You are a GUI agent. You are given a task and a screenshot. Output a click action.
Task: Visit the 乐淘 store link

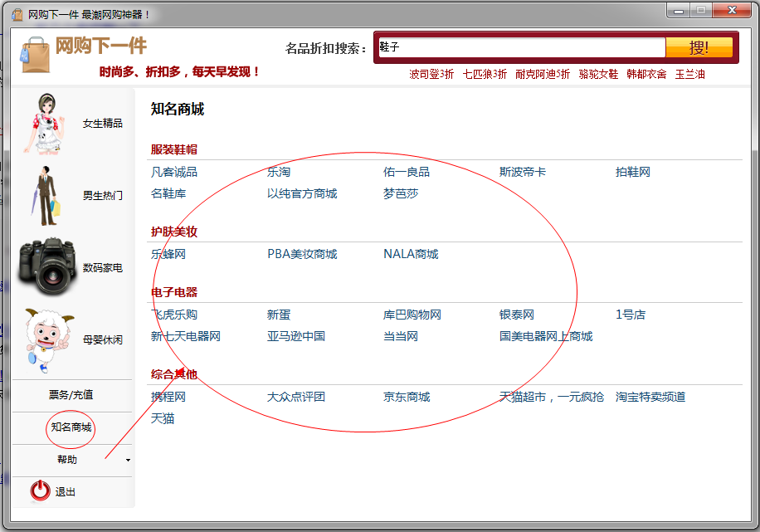tap(279, 172)
